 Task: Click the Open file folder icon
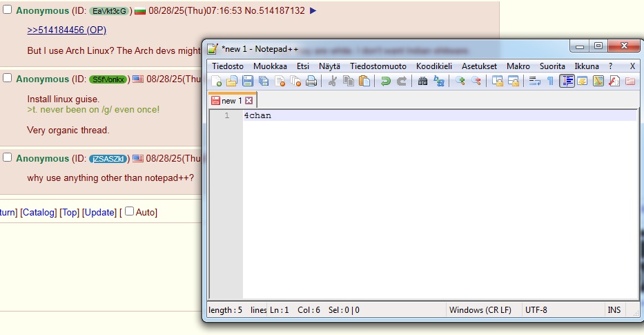coord(232,81)
